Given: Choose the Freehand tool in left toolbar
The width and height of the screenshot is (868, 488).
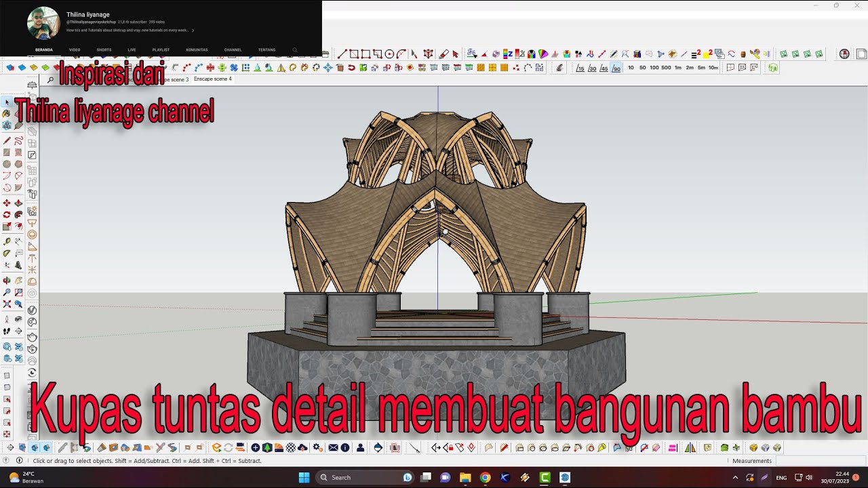Looking at the screenshot, I should (x=19, y=140).
